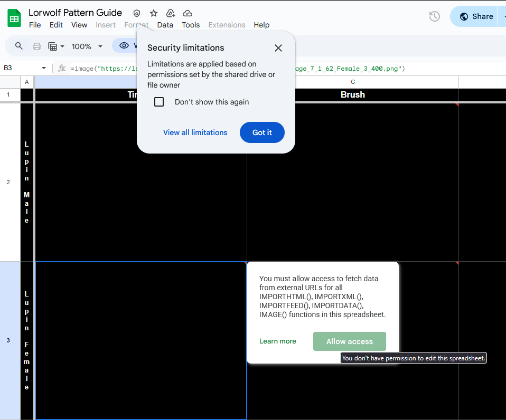The image size is (506, 420).
Task: Open version history clock icon
Action: tap(434, 16)
